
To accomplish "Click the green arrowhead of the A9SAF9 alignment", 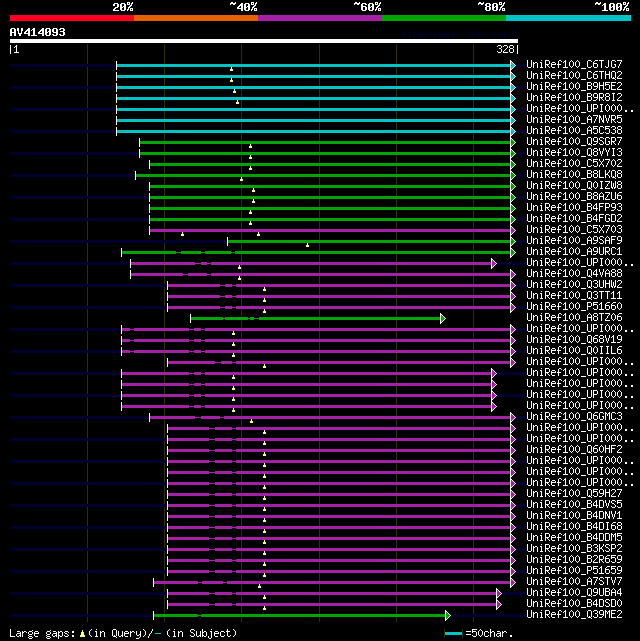I will (x=513, y=242).
